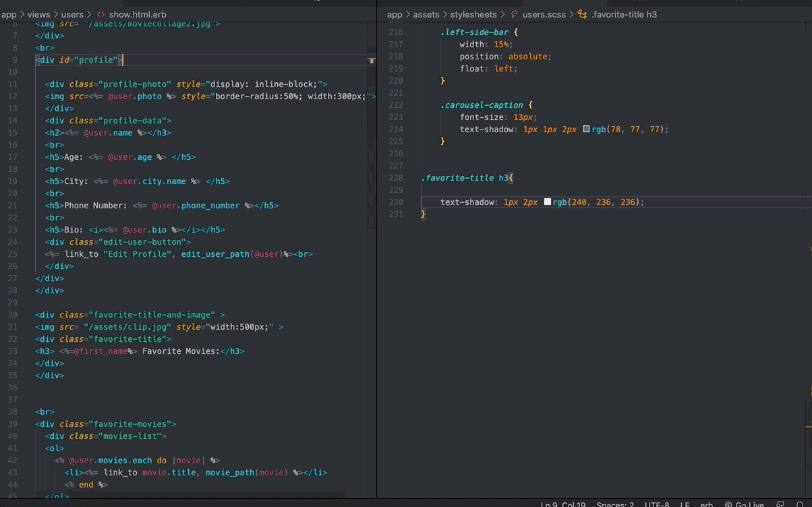Click the scss file icon beside users.scss
This screenshot has height=507, width=812.
(x=515, y=14)
